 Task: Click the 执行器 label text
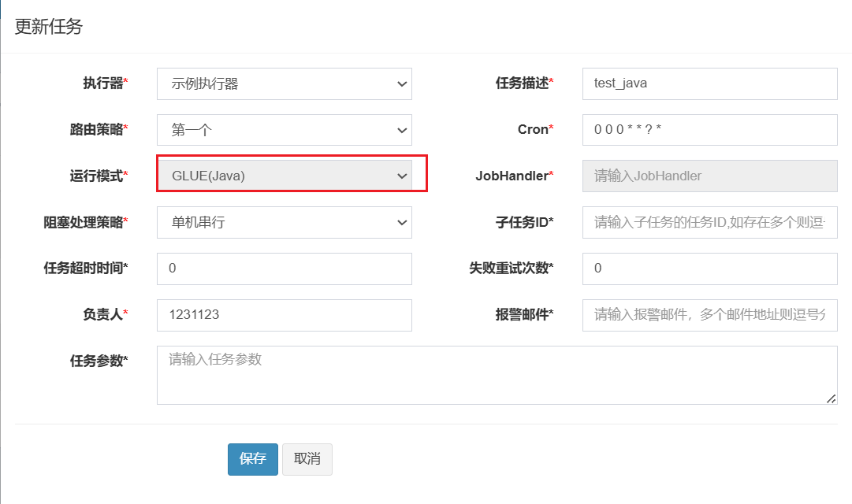click(103, 83)
